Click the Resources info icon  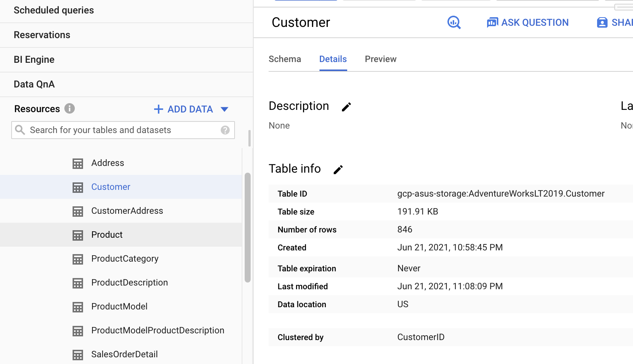pos(70,108)
